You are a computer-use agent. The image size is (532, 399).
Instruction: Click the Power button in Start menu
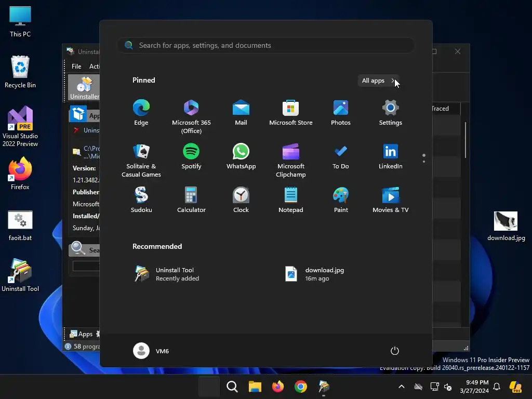click(395, 351)
